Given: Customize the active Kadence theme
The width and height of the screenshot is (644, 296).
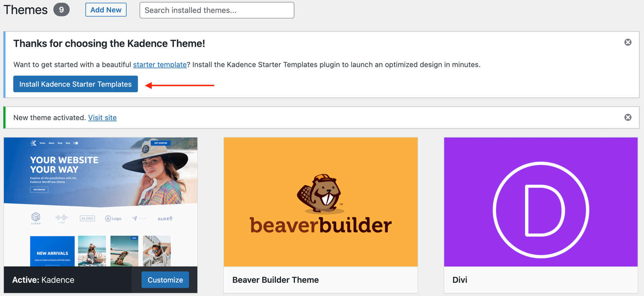Looking at the screenshot, I should (x=165, y=280).
